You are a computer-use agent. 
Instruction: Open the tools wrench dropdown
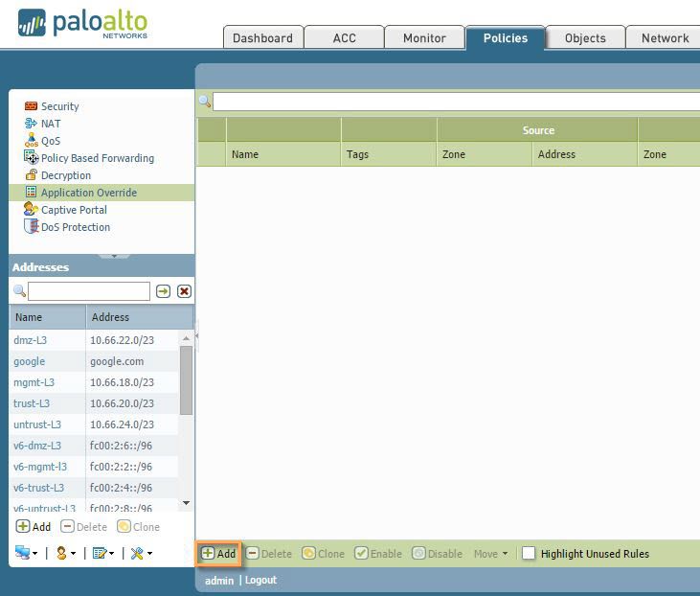click(142, 553)
